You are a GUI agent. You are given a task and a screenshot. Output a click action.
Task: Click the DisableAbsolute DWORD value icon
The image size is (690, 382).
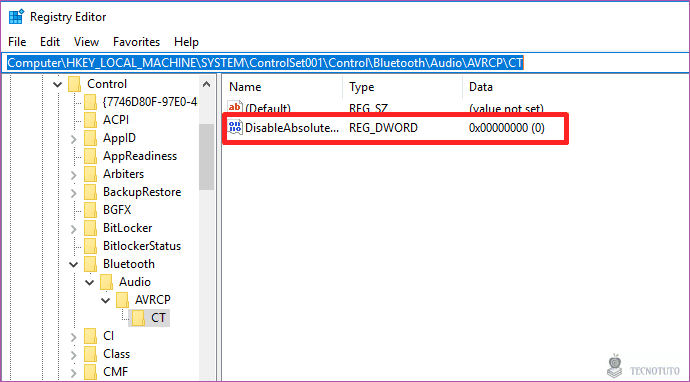click(x=235, y=128)
